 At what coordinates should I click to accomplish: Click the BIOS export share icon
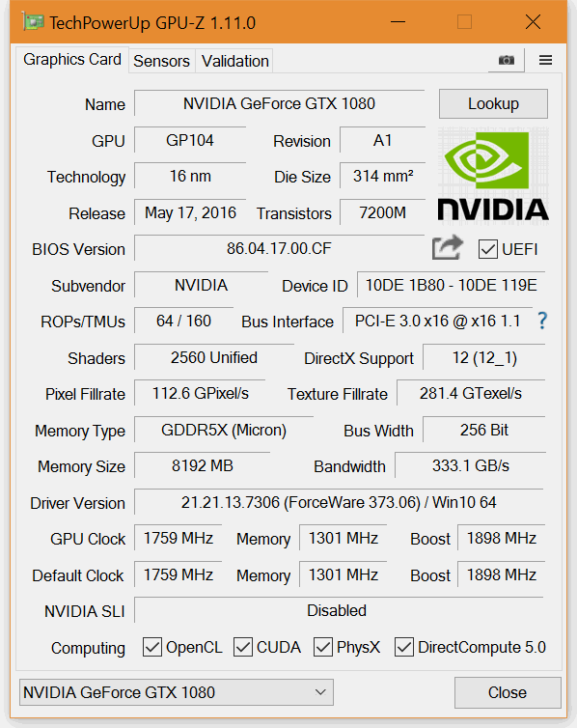point(447,247)
